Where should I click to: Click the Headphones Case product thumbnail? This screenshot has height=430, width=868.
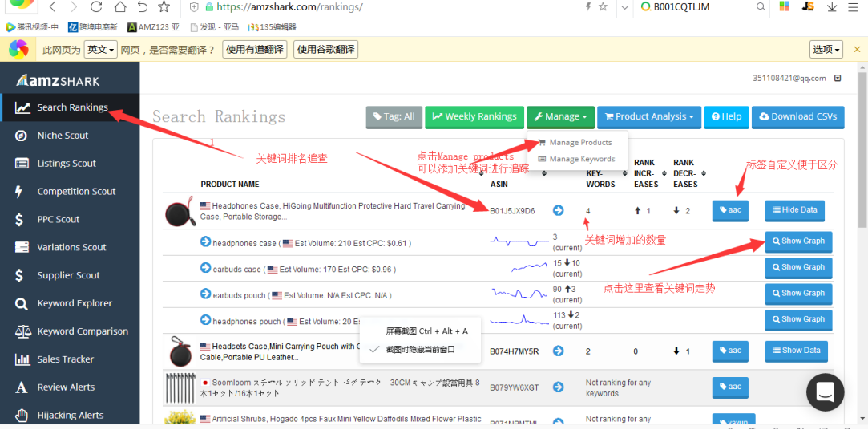click(180, 210)
